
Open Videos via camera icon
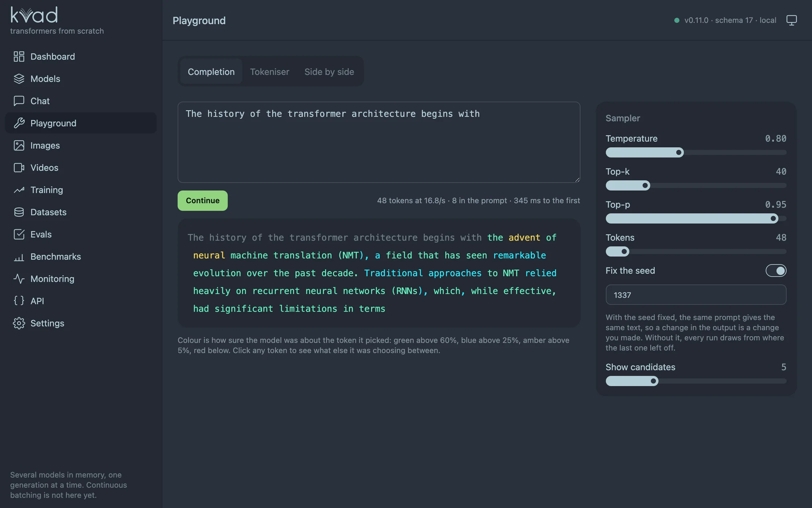click(x=19, y=168)
